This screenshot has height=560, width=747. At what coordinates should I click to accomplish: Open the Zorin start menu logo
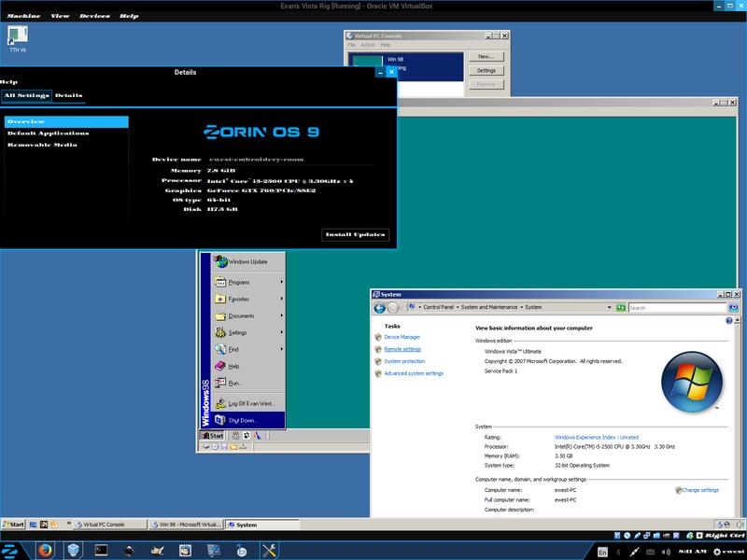click(9, 551)
